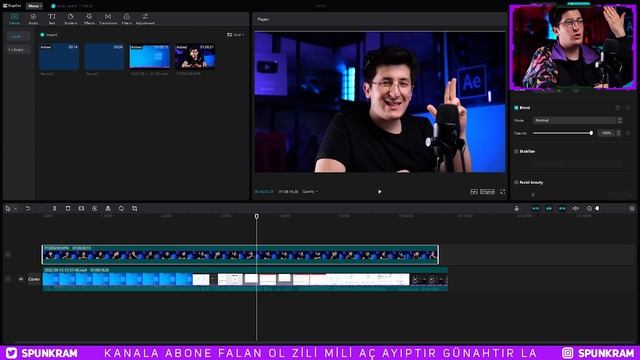
Task: Toggle the Blend checkbox
Action: click(x=516, y=108)
